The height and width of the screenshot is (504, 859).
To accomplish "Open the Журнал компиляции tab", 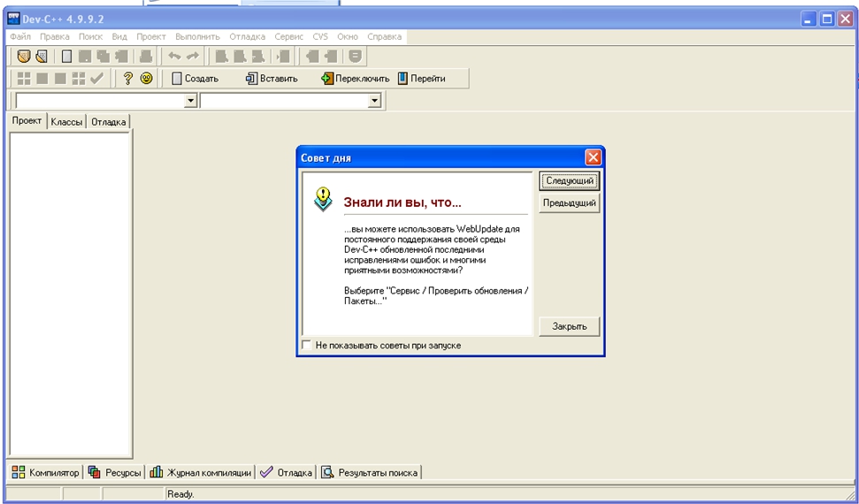I will tap(201, 472).
